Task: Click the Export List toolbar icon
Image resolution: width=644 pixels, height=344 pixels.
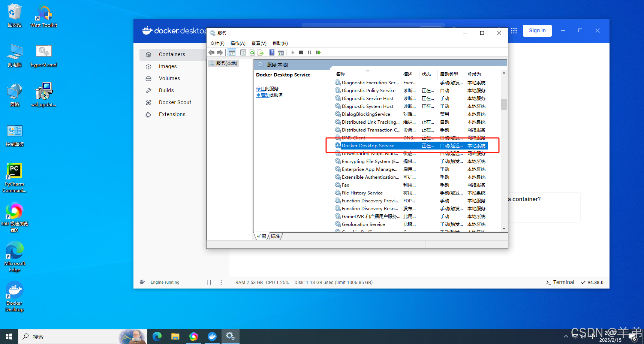Action: (261, 52)
